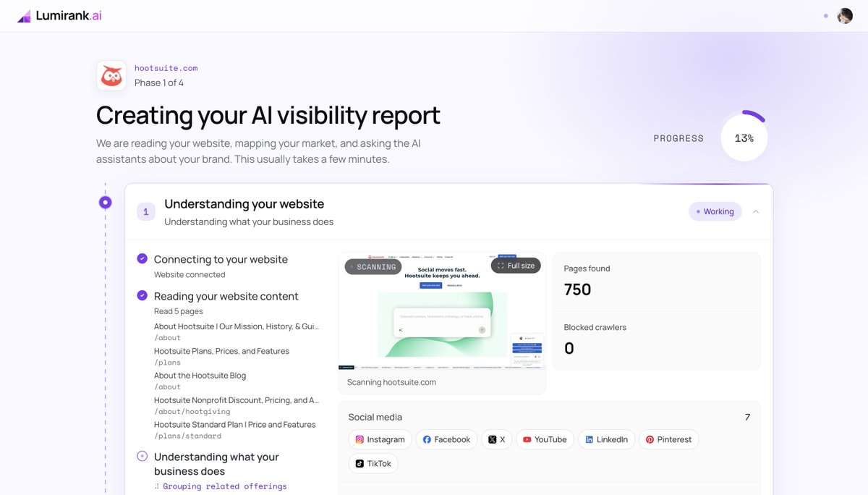Click the SCANNING badge on preview

tap(372, 267)
